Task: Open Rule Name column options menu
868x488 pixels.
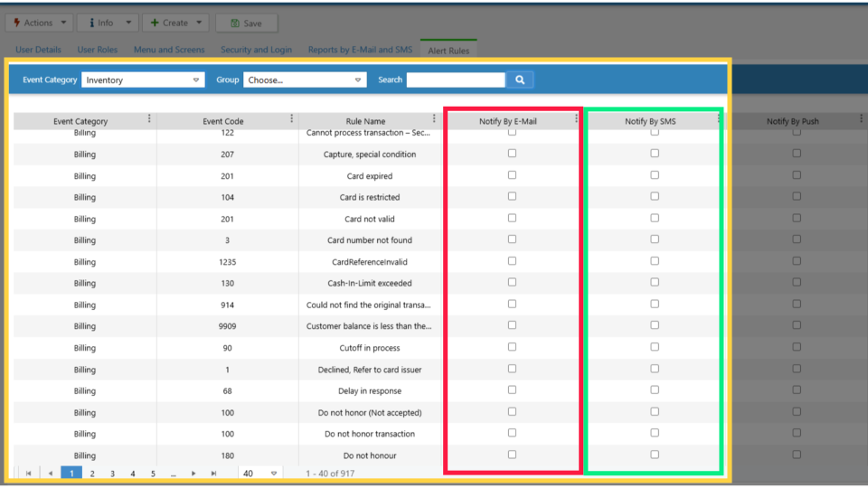Action: [x=434, y=119]
